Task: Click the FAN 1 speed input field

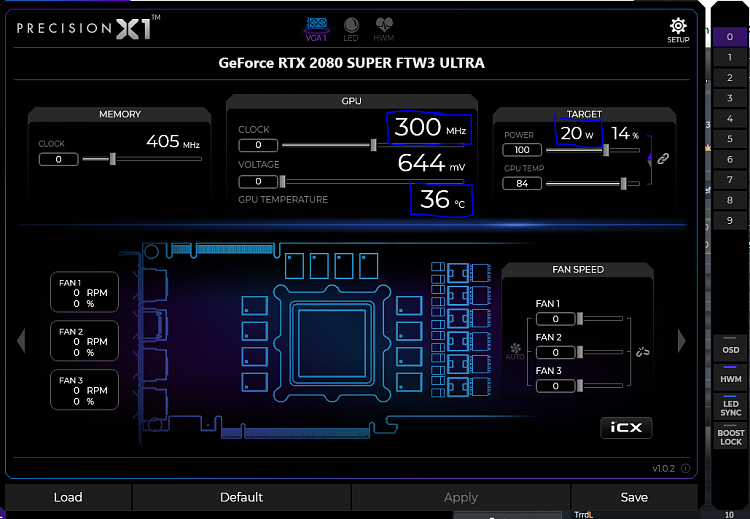Action: [x=555, y=319]
